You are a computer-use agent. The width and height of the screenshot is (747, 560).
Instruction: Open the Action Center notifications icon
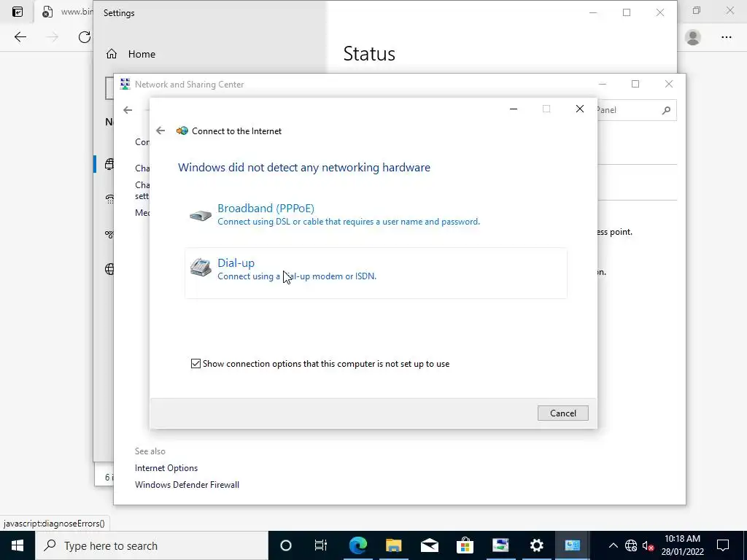[723, 545]
